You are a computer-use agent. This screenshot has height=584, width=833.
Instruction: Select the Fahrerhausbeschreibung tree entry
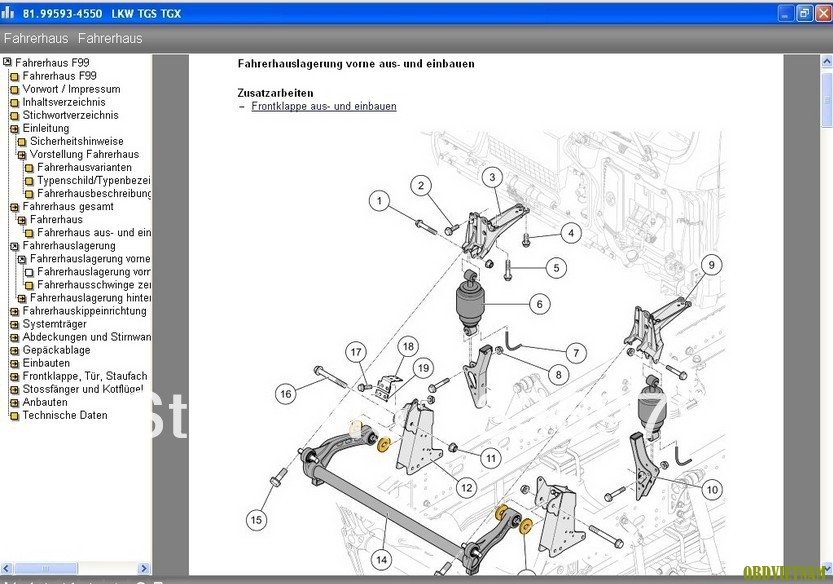[x=94, y=193]
